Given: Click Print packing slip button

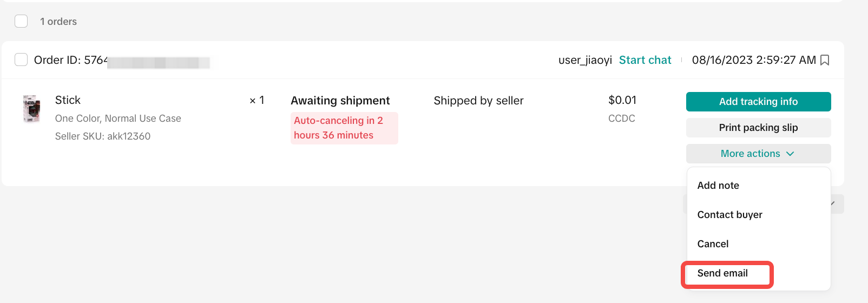Looking at the screenshot, I should pos(758,128).
